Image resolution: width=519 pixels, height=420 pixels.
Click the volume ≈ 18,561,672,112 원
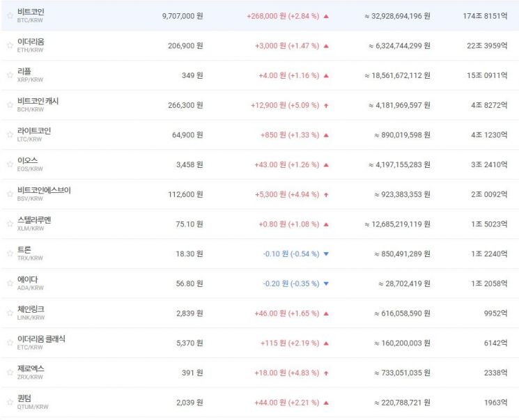point(397,75)
